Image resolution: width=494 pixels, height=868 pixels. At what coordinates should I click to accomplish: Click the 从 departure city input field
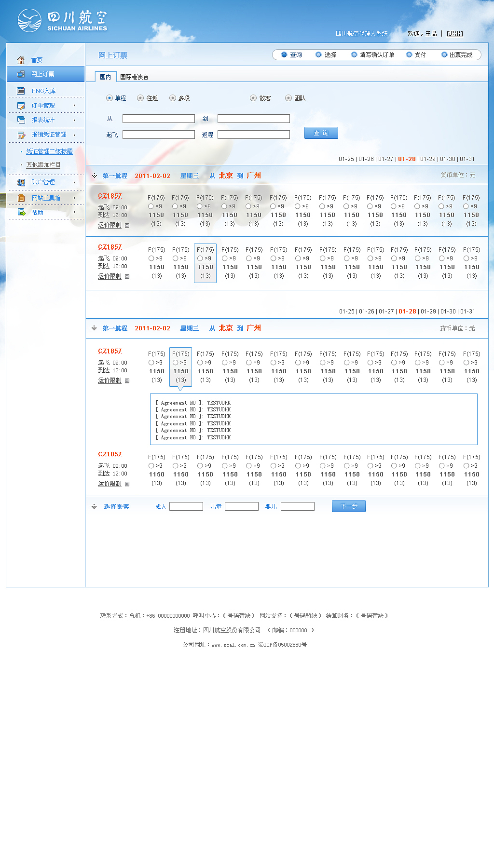(x=159, y=119)
